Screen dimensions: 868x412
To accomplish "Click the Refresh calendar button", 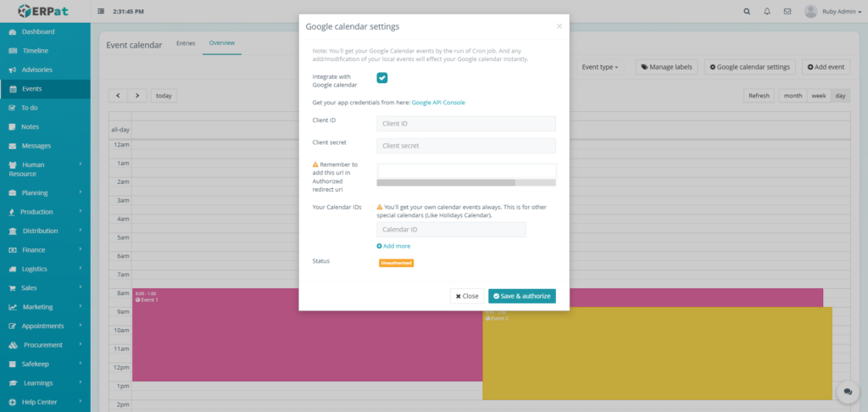I will (x=759, y=96).
